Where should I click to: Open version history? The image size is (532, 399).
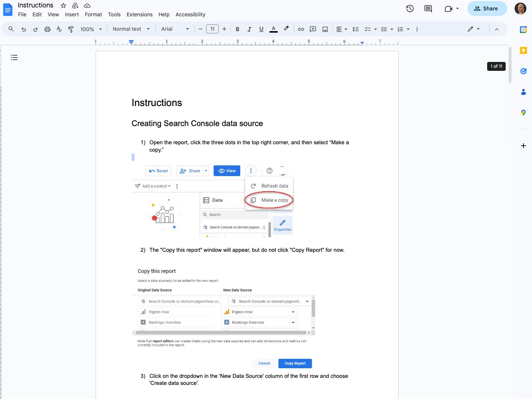[x=410, y=9]
